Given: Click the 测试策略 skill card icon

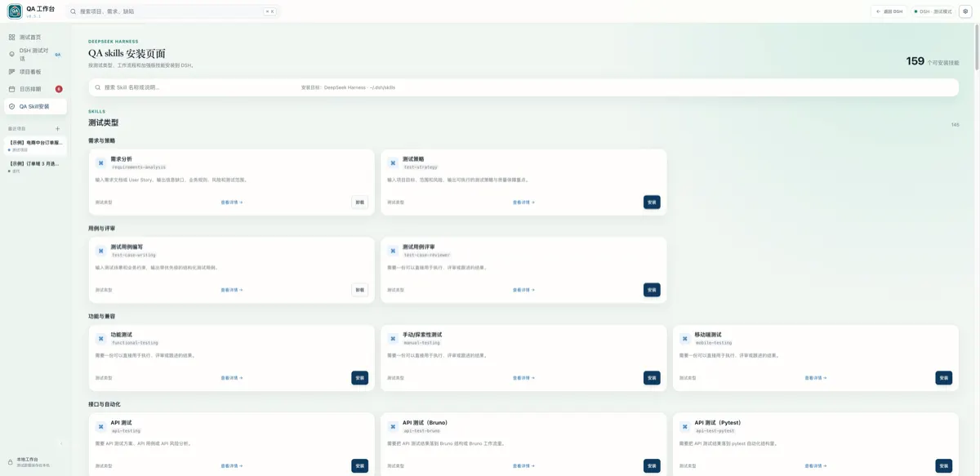Looking at the screenshot, I should (393, 163).
